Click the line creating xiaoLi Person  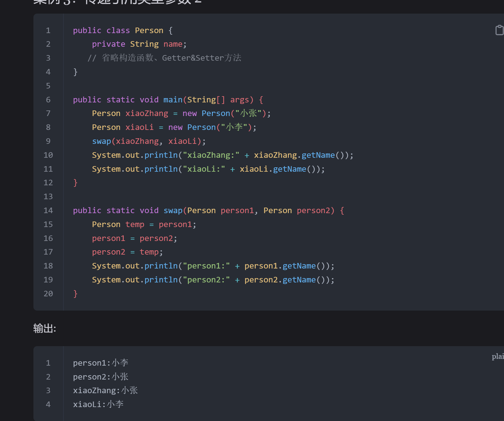click(174, 127)
